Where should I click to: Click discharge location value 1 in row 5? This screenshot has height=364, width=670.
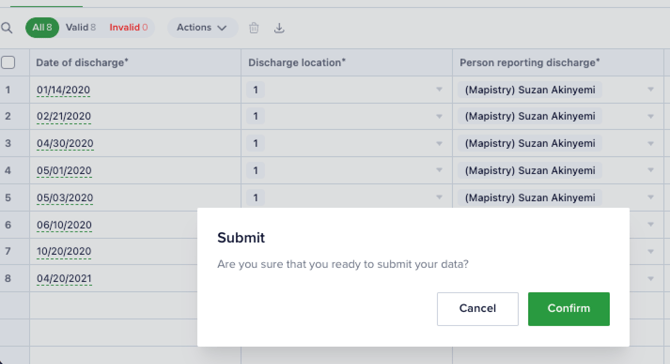(256, 198)
